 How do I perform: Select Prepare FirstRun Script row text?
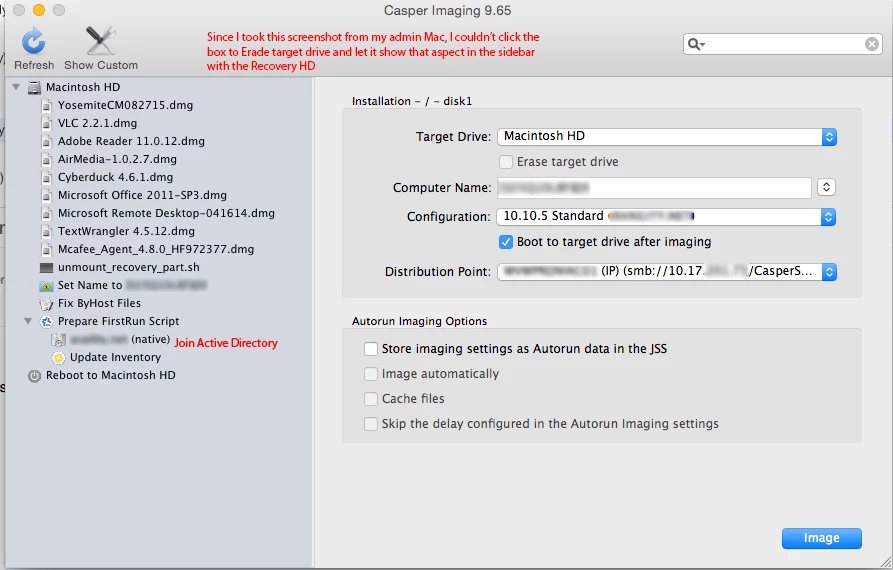click(x=118, y=322)
